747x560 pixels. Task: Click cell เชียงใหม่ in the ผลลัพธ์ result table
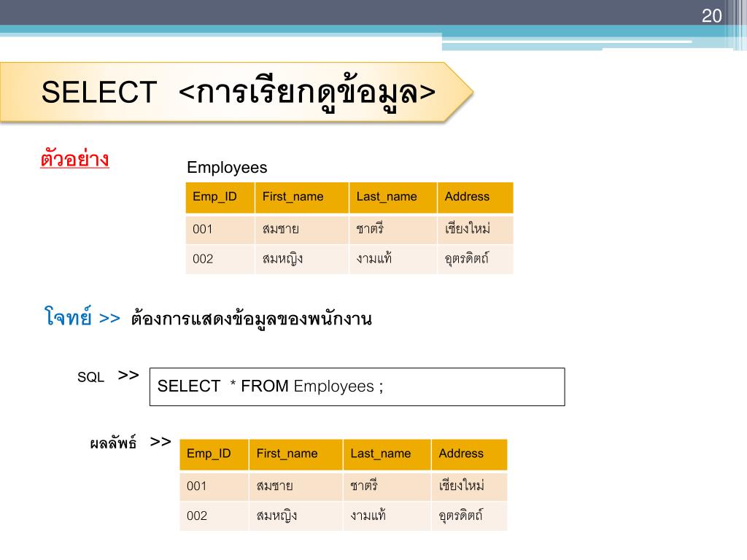pyautogui.click(x=469, y=486)
